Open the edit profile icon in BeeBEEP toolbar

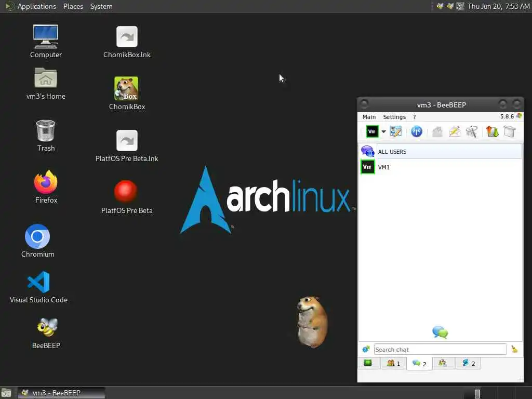tap(395, 131)
